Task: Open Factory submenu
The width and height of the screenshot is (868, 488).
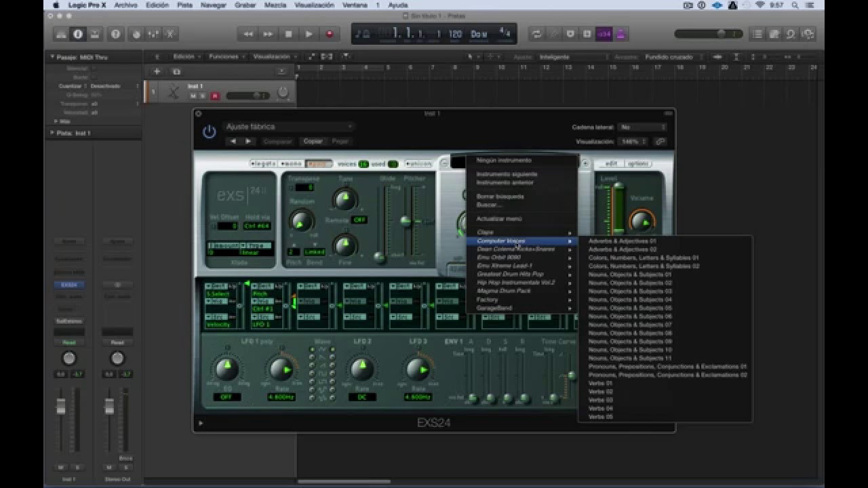Action: pos(522,300)
